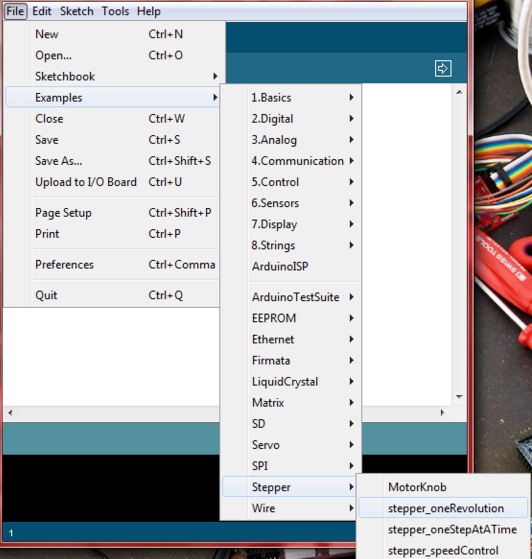
Task: Expand the Sketchbook submenu
Action: coord(113,76)
